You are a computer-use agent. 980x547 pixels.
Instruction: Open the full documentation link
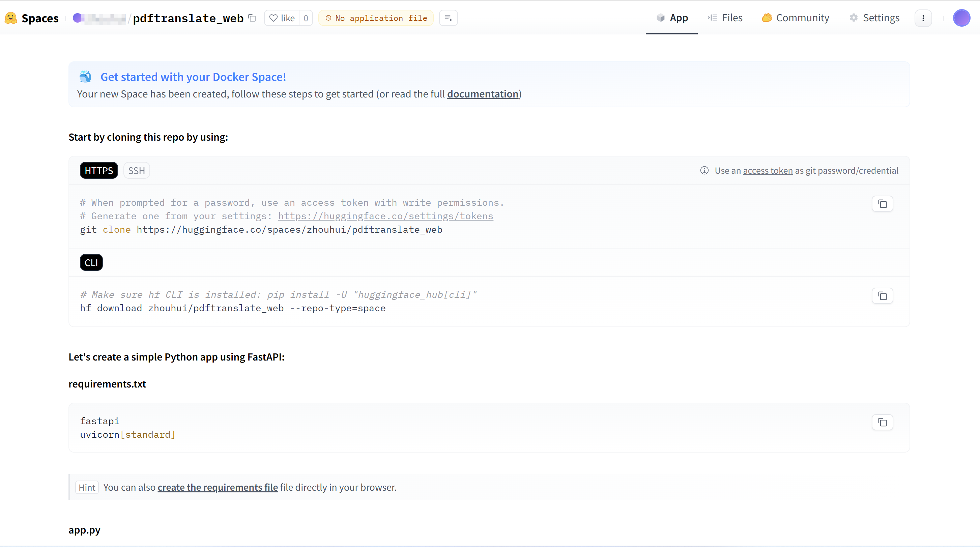pyautogui.click(x=483, y=94)
